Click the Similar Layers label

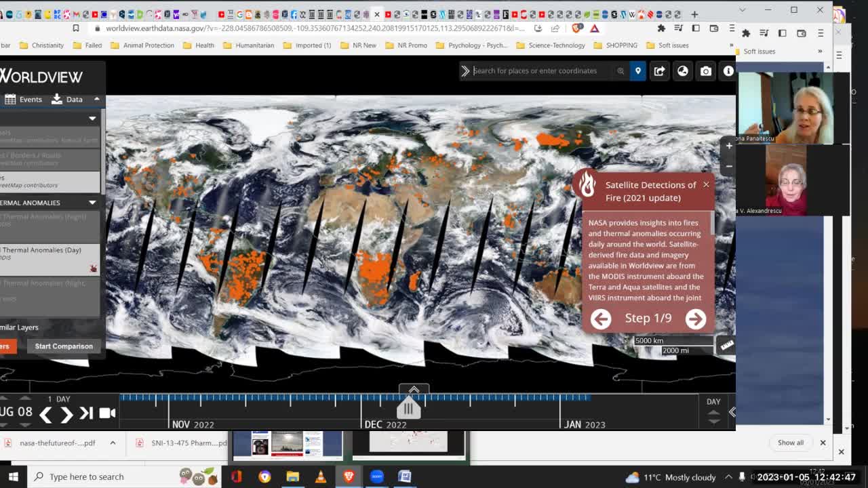[19, 327]
